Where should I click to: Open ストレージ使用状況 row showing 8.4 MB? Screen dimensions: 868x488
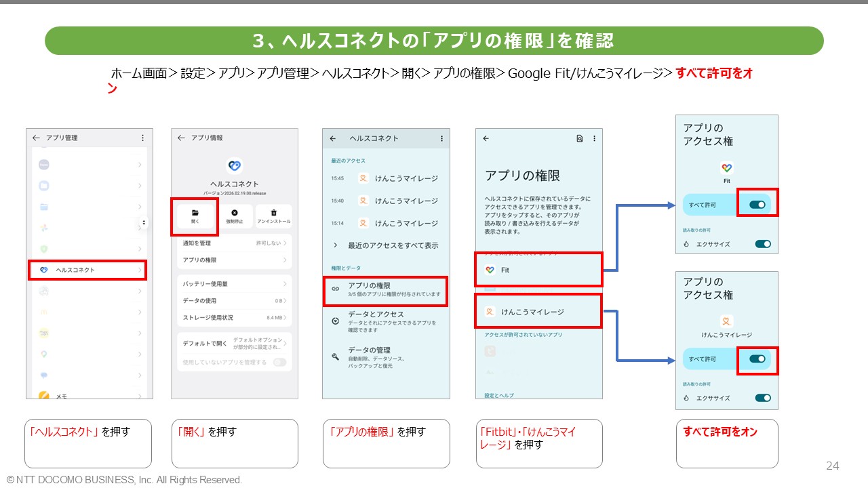point(233,317)
